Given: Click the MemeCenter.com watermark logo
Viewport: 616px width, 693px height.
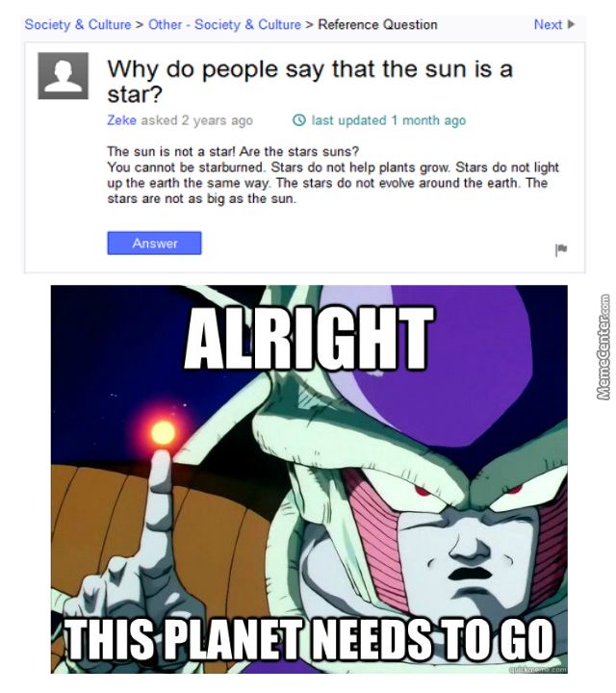Looking at the screenshot, I should pyautogui.click(x=604, y=346).
